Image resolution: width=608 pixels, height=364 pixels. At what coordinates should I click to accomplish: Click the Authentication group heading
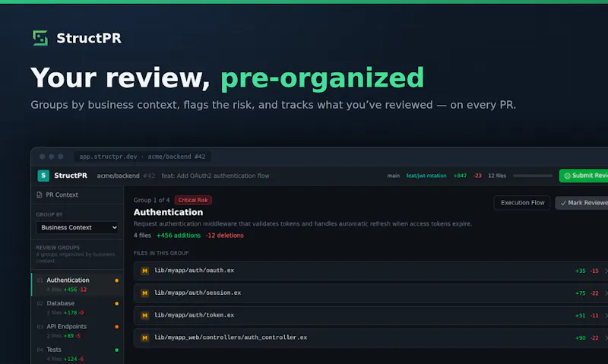(168, 212)
